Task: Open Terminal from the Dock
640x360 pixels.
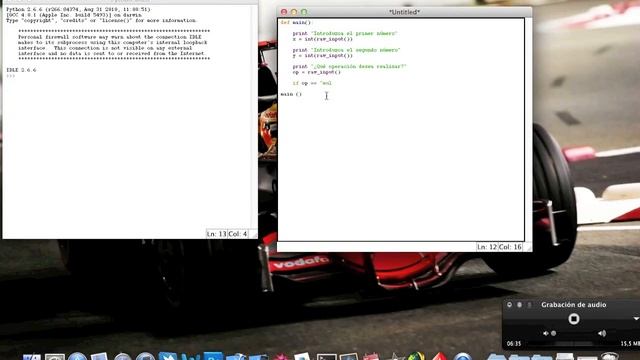Action: click(327, 357)
